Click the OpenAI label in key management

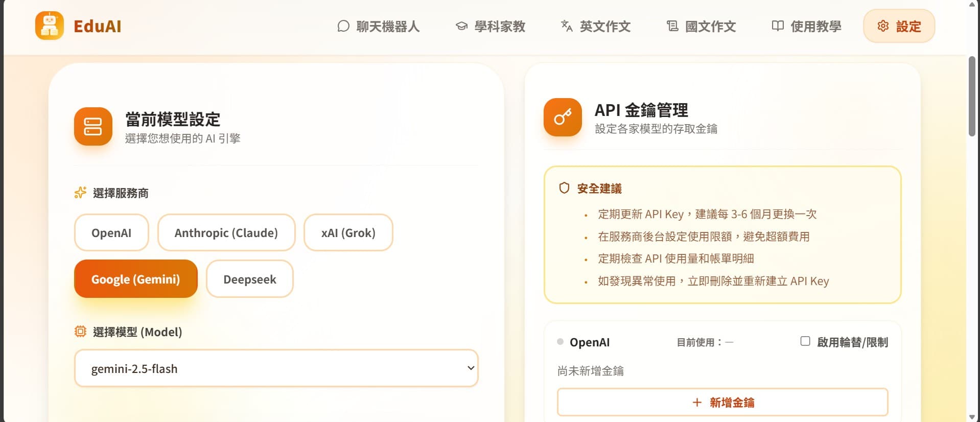tap(590, 342)
